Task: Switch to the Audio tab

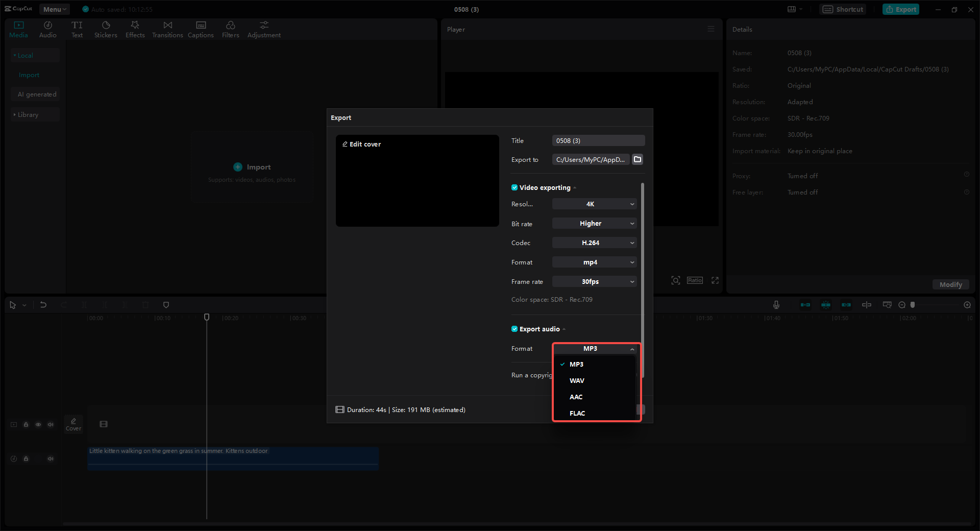Action: coord(47,29)
